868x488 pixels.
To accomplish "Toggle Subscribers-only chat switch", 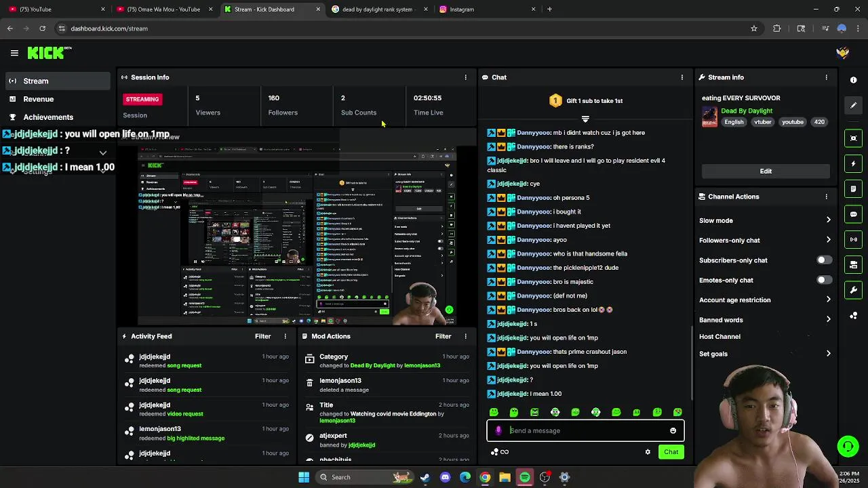I will [823, 260].
